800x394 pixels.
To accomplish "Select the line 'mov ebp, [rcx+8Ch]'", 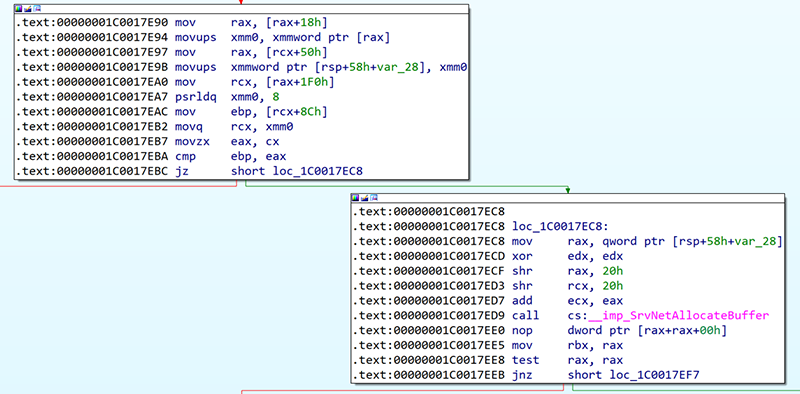I will 171,112.
